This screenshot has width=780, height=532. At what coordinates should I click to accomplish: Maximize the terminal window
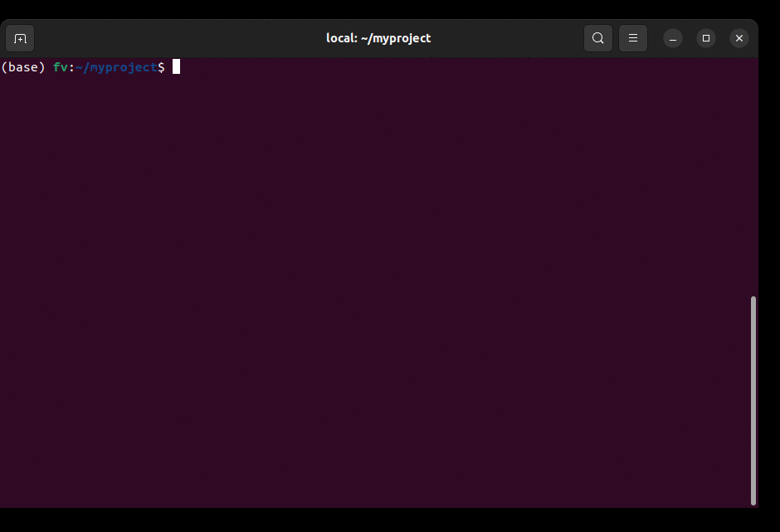705,37
